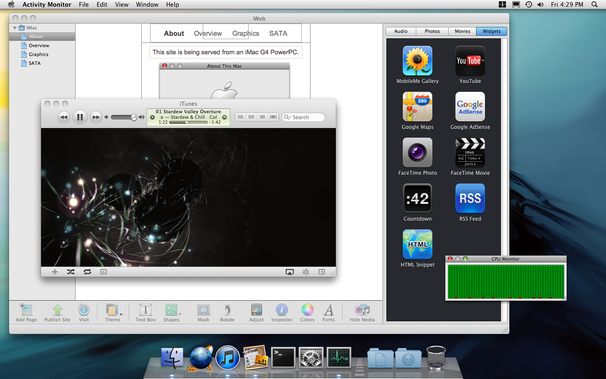The image size is (606, 379).
Task: Click the CPU Monitor graph window
Action: [x=506, y=282]
